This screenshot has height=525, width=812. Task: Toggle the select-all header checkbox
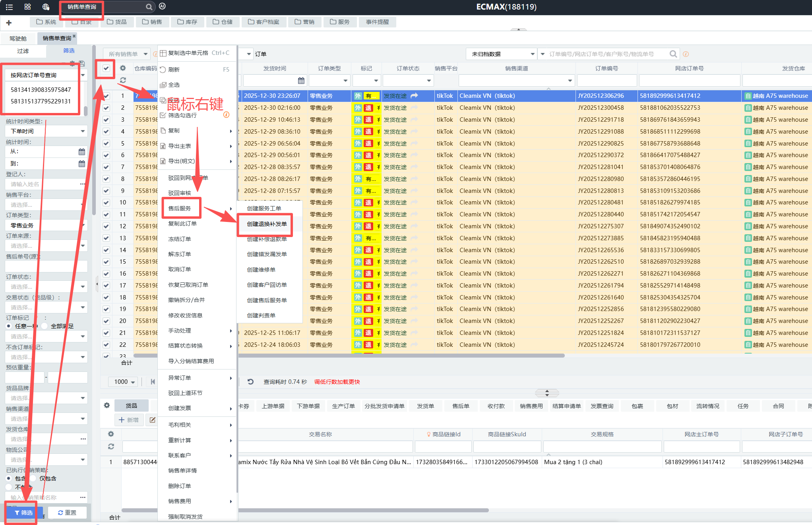pos(106,68)
